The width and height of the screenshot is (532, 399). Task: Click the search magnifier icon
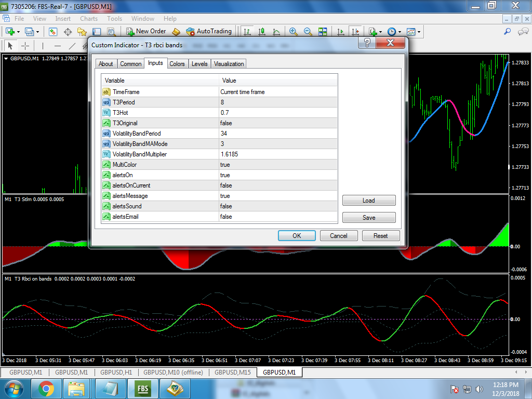click(508, 32)
